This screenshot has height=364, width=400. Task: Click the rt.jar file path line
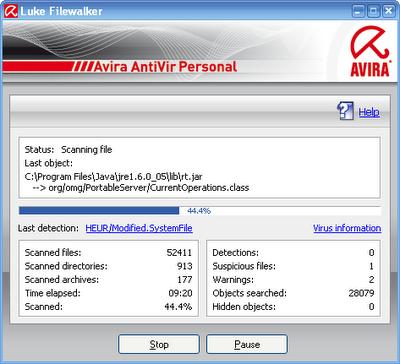(x=113, y=176)
